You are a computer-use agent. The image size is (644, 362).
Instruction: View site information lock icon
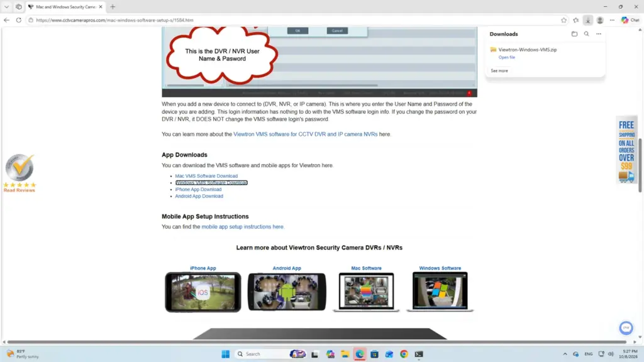pos(30,19)
